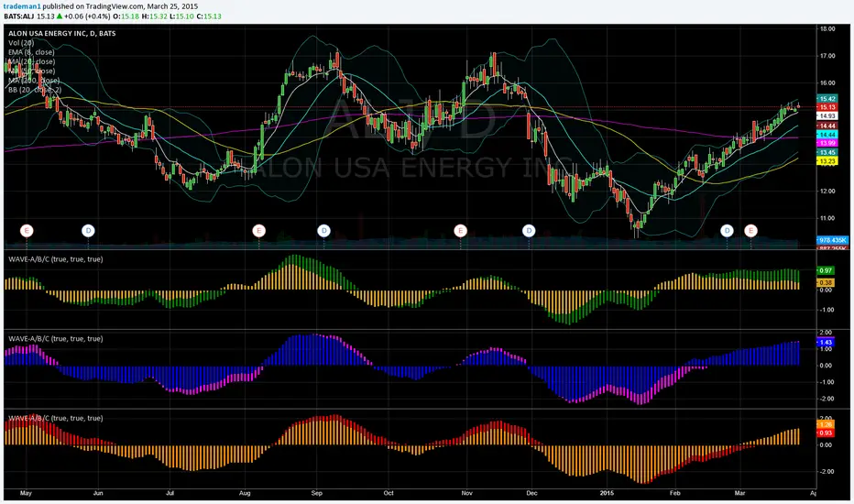Click the white 14.93 price tag
The width and height of the screenshot is (854, 504).
pos(827,116)
